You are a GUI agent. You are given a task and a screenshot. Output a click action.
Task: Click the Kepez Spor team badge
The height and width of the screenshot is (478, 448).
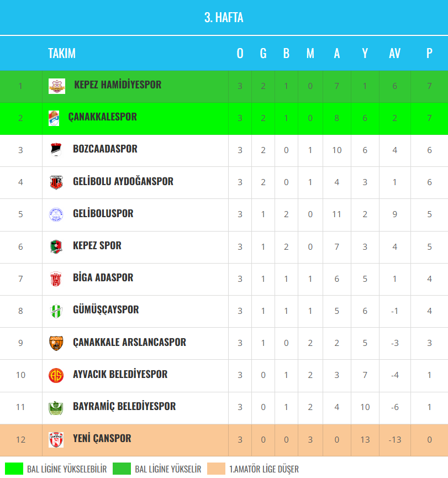point(56,246)
